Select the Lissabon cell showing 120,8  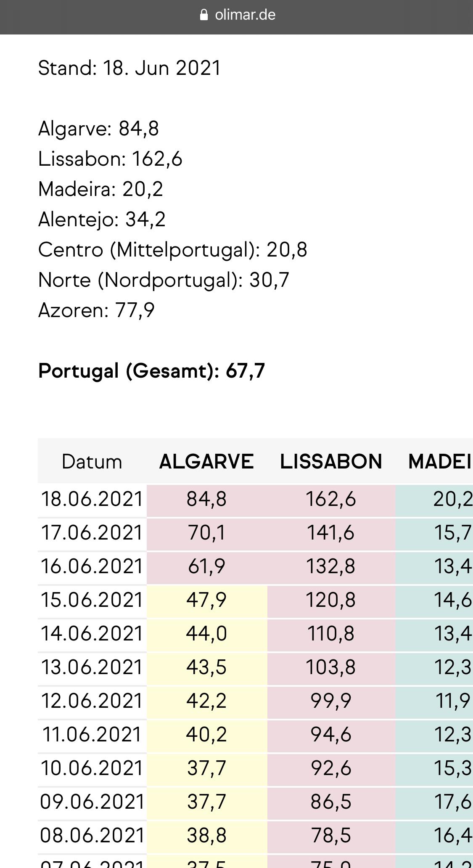click(331, 601)
